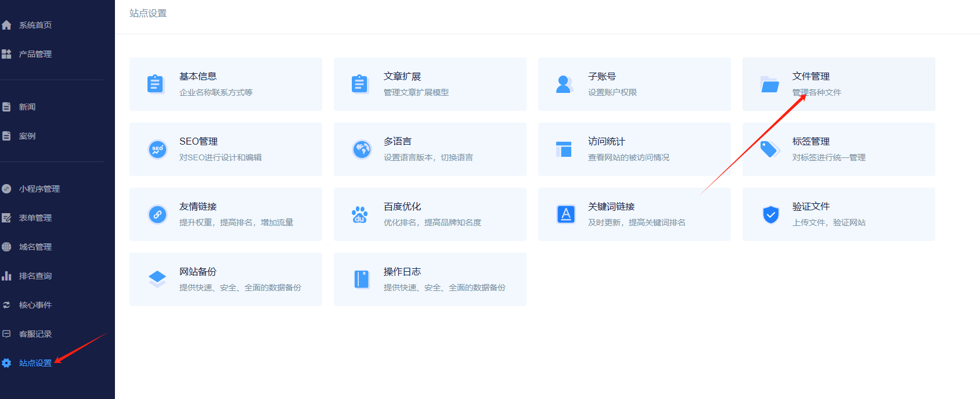This screenshot has height=399, width=980.
Task: Select 域名管理 from the sidebar
Action: tap(35, 247)
